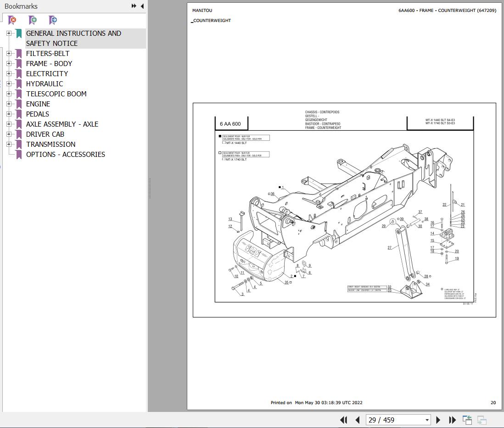504x428 pixels.
Task: Go to the previous page
Action: pyautogui.click(x=358, y=420)
